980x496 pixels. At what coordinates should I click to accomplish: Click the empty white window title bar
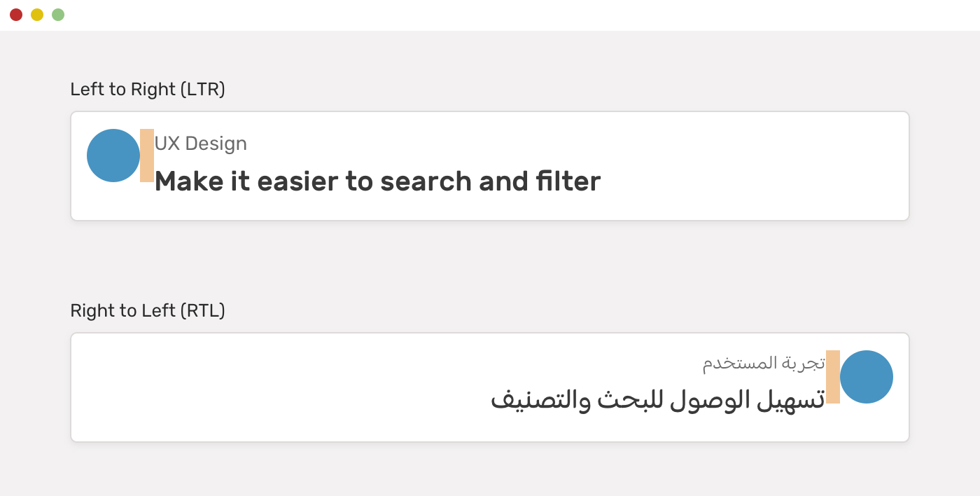point(490,15)
